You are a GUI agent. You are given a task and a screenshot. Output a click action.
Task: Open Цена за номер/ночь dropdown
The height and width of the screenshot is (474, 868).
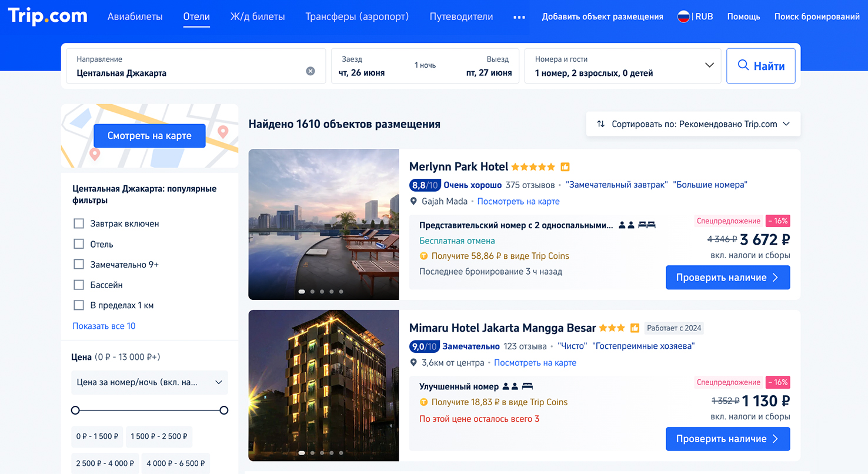(x=149, y=382)
